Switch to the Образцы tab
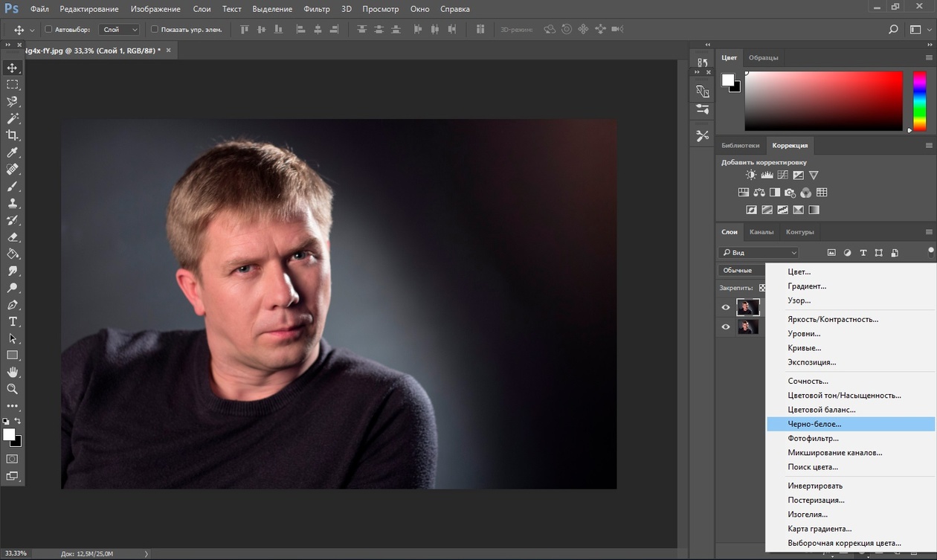Viewport: 937px width, 560px height. click(763, 58)
